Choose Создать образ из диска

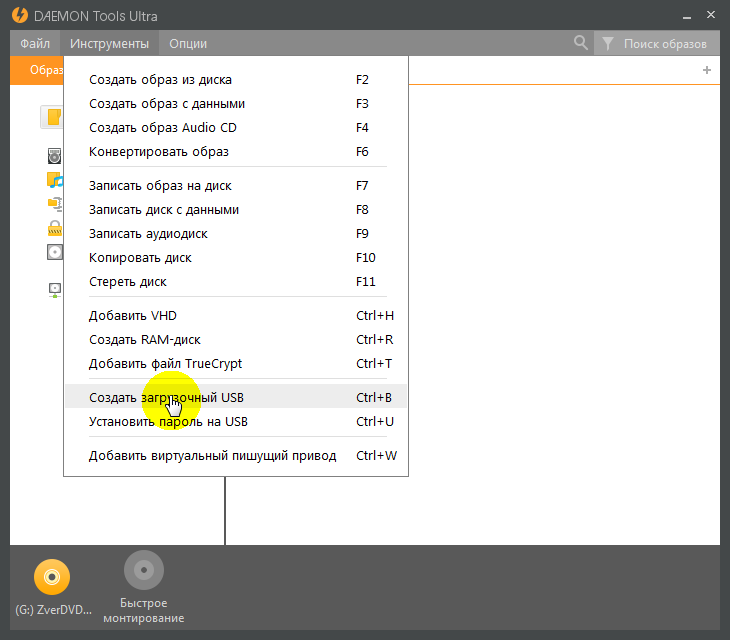[236, 80]
